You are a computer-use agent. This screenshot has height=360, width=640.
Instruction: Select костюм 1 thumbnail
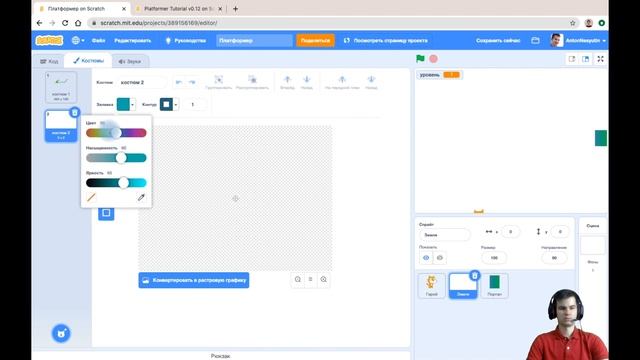point(61,87)
